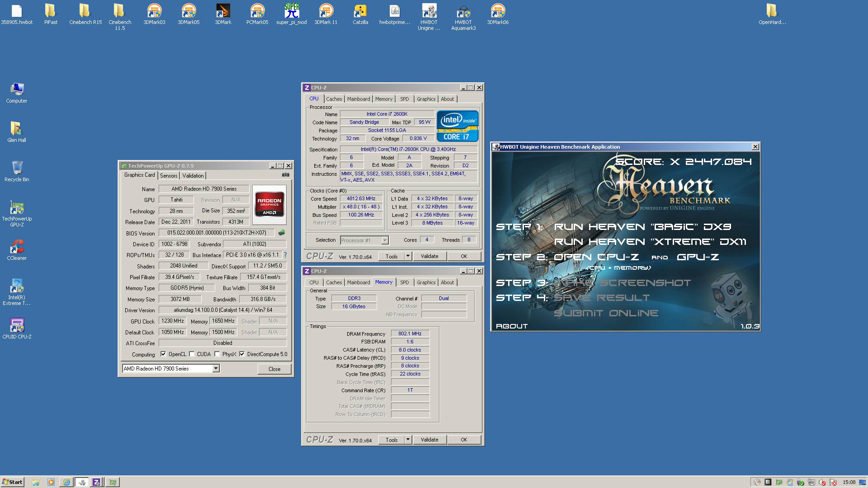
Task: Open the HWBOT Unigine shortcut
Action: point(429,17)
